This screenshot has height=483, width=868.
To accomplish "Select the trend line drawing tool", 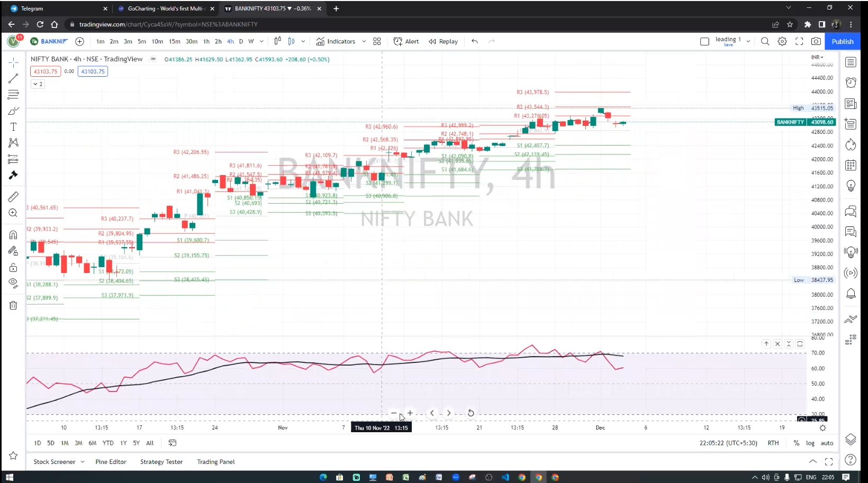I will [x=13, y=78].
